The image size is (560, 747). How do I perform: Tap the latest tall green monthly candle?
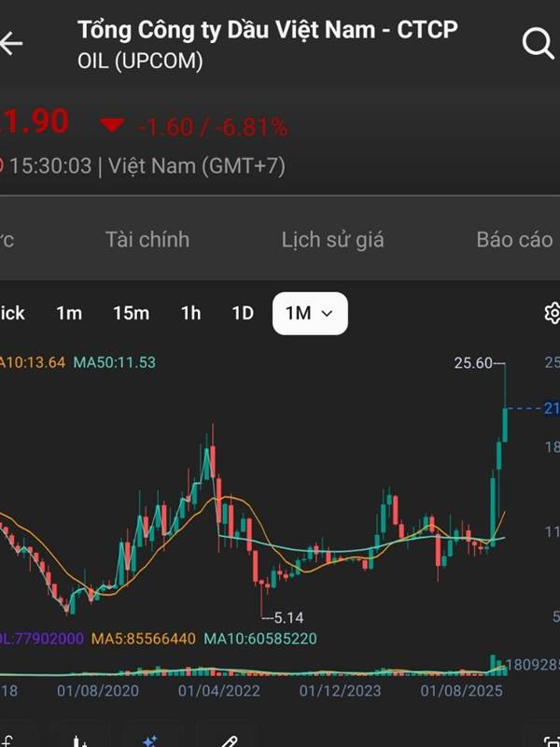click(x=505, y=425)
